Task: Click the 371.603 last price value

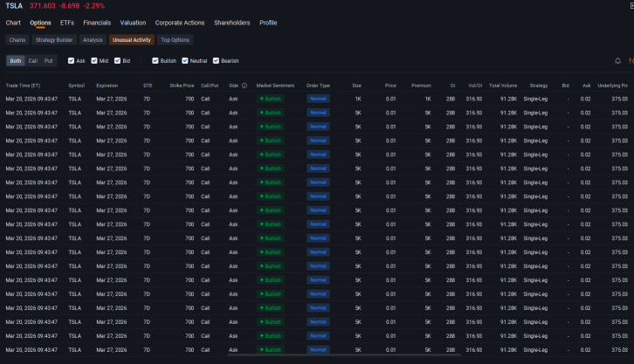Action: pos(43,6)
